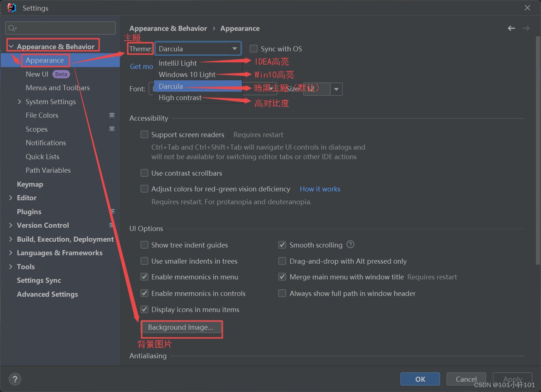Choose IntelliJ Light theme option

click(x=198, y=63)
